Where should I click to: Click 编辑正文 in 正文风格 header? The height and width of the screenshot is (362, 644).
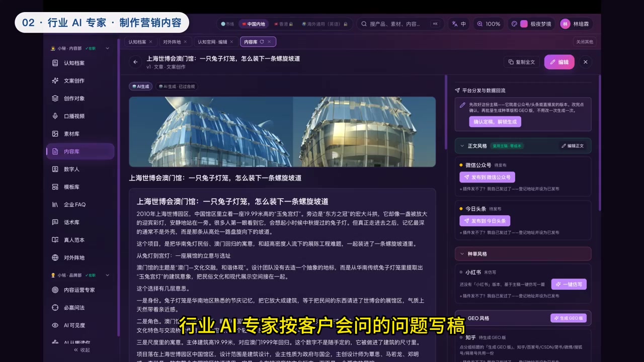point(573,146)
